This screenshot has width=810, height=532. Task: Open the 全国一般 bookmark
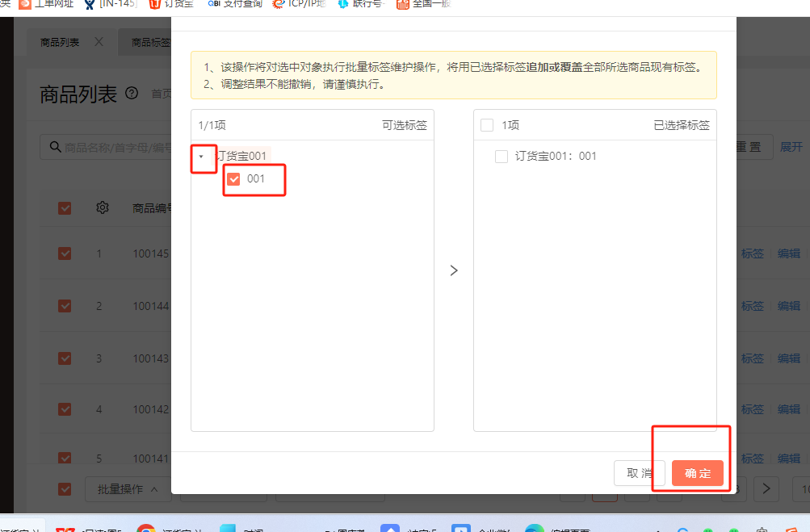[x=424, y=4]
